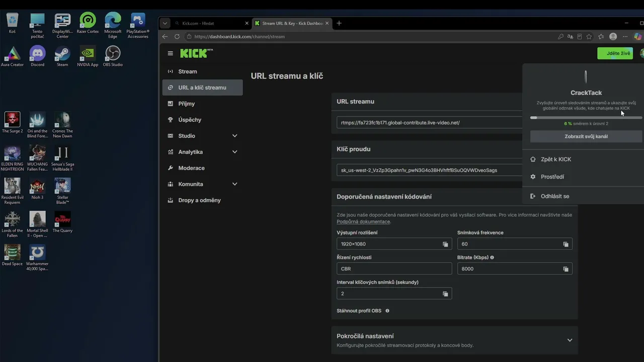Open the Stream sidebar item
644x362 pixels.
[x=202, y=71]
